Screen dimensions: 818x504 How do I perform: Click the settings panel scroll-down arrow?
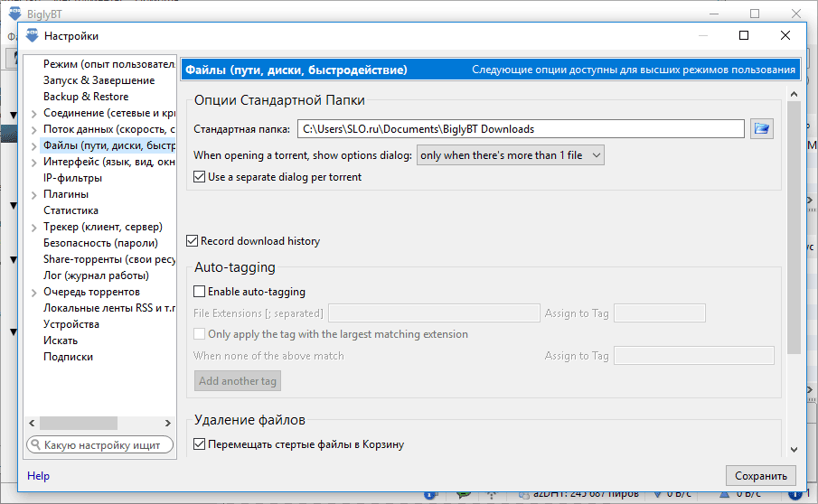[794, 449]
